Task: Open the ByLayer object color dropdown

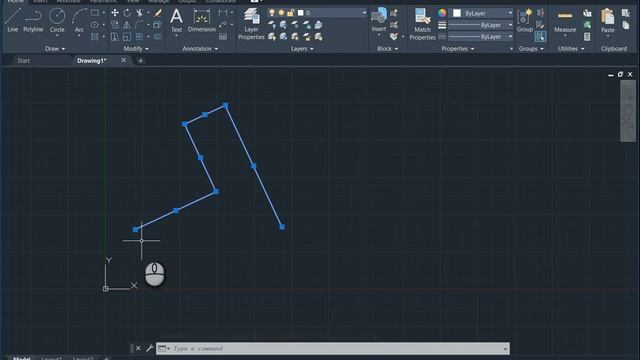Action: 510,13
